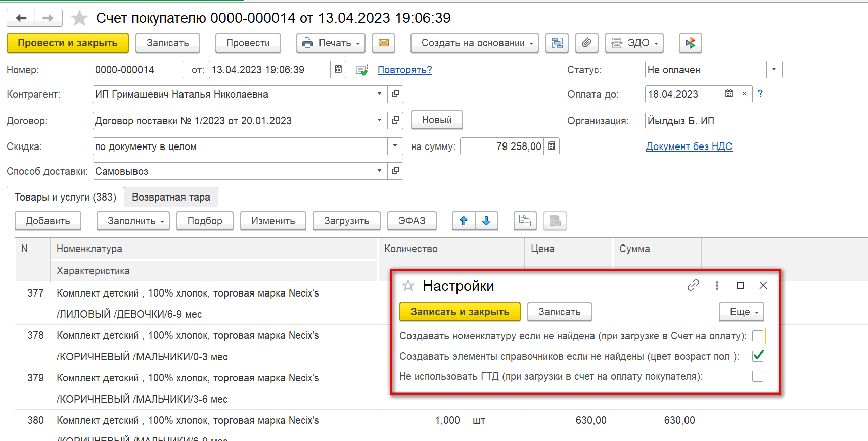The image size is (868, 441).
Task: Move row down with blue down arrow
Action: tap(486, 221)
